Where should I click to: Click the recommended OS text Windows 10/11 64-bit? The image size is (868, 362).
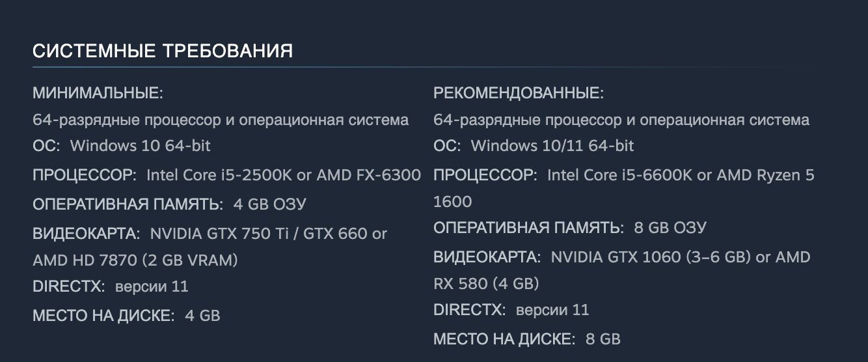pyautogui.click(x=552, y=146)
